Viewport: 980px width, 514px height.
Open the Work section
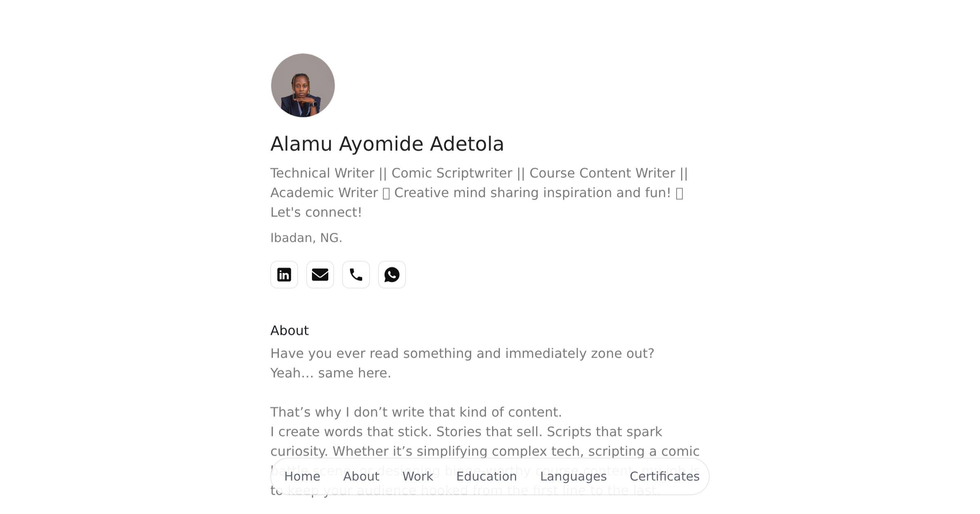pyautogui.click(x=417, y=476)
